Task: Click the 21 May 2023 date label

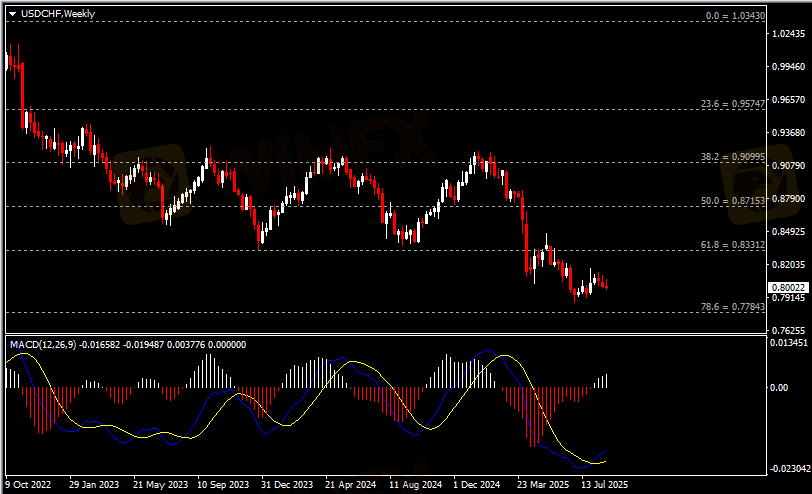Action: pyautogui.click(x=160, y=485)
